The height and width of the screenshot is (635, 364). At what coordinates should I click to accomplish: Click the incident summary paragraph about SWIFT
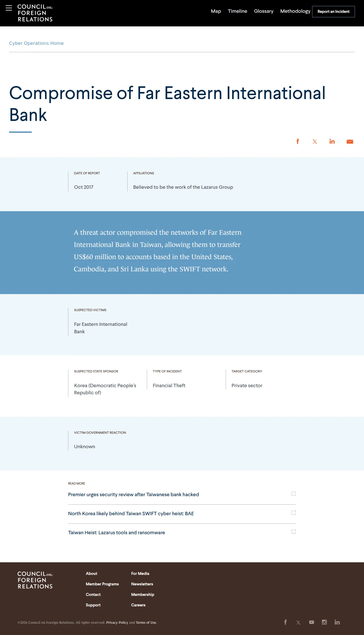pos(158,251)
